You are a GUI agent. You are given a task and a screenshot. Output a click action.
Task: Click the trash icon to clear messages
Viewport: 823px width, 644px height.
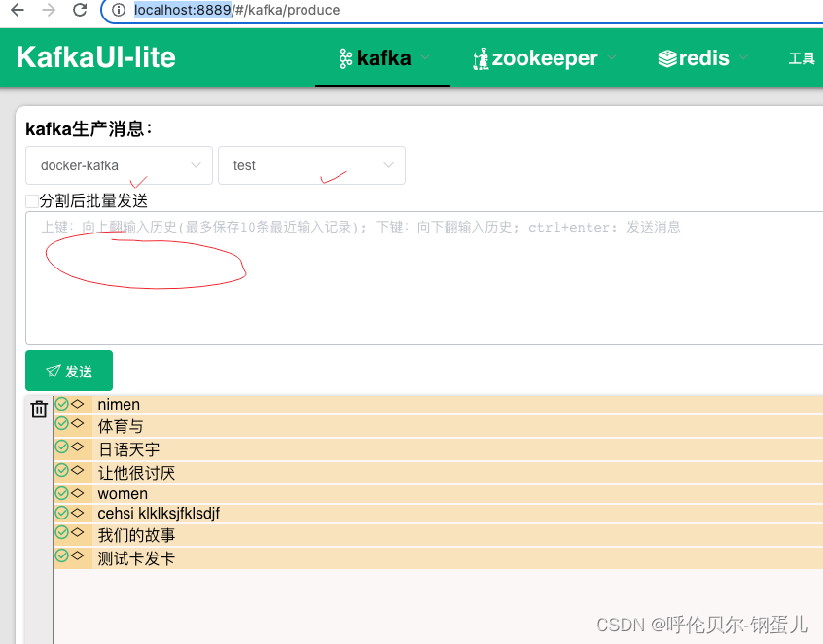39,409
